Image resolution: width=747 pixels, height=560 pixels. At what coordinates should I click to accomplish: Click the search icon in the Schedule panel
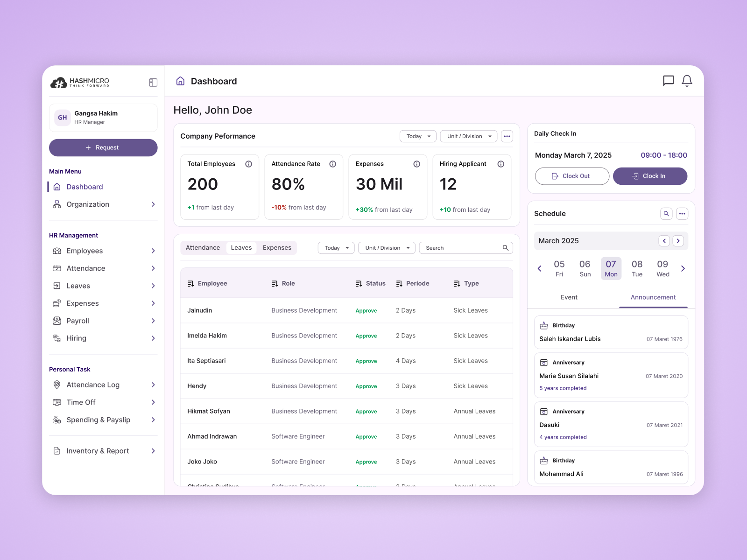click(x=666, y=213)
